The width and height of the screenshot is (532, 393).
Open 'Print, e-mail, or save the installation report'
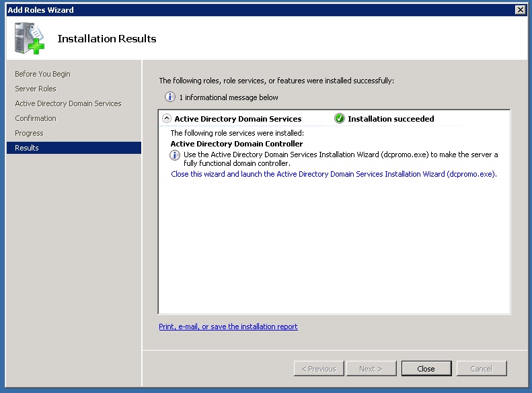[x=228, y=326]
